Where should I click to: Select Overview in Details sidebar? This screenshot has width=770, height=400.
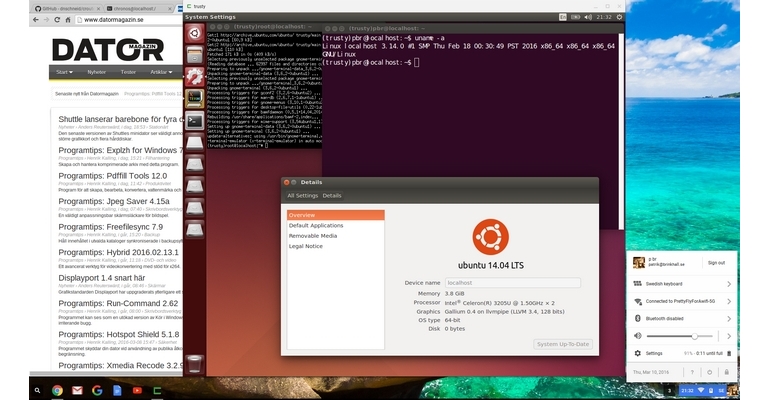(335, 215)
